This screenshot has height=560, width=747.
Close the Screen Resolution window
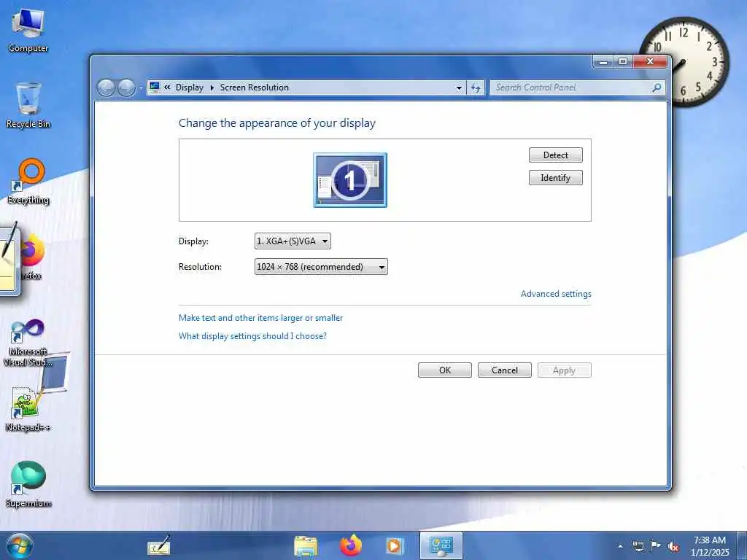point(650,61)
